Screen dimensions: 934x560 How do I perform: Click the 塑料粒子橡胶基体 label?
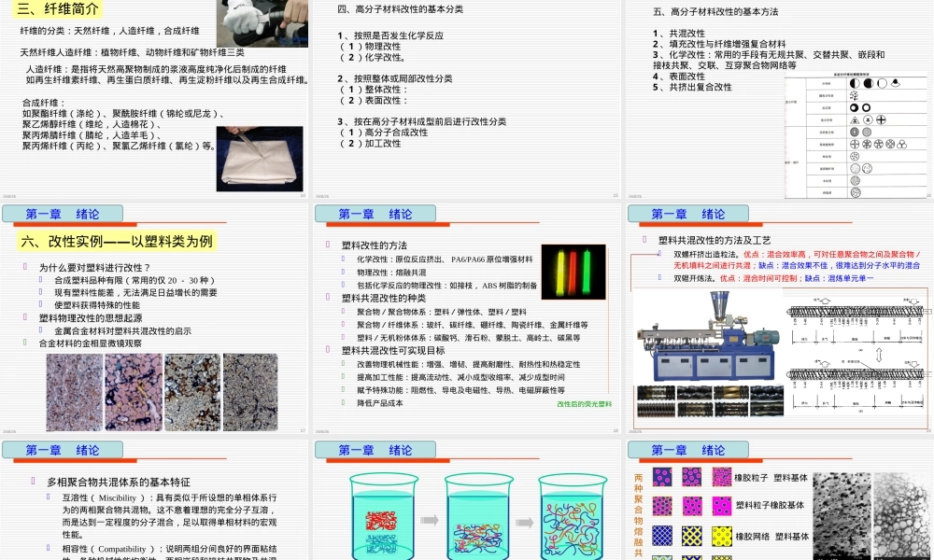point(770,505)
